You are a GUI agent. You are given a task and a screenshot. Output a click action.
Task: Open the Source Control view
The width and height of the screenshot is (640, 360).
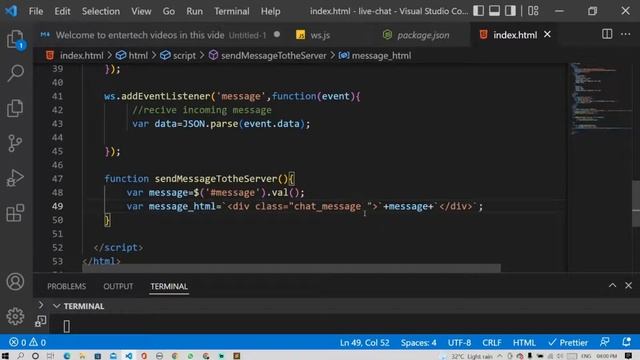[x=16, y=144]
